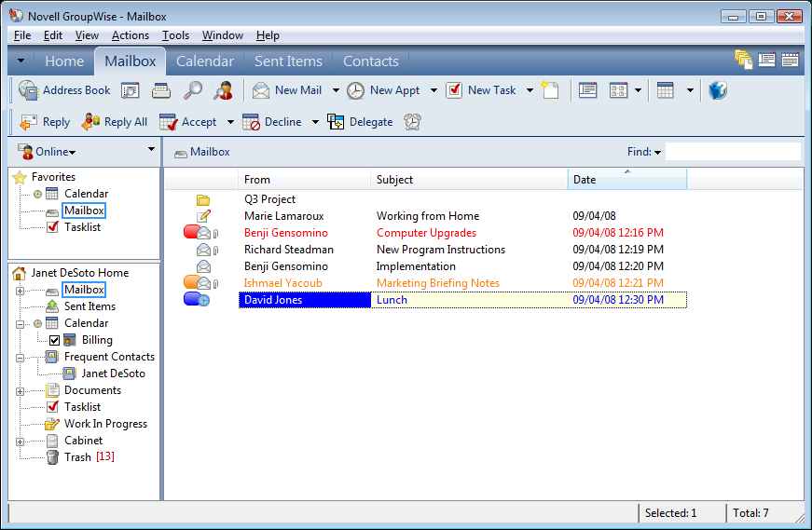This screenshot has width=812, height=530.
Task: Sort by the Date column header
Action: (627, 179)
